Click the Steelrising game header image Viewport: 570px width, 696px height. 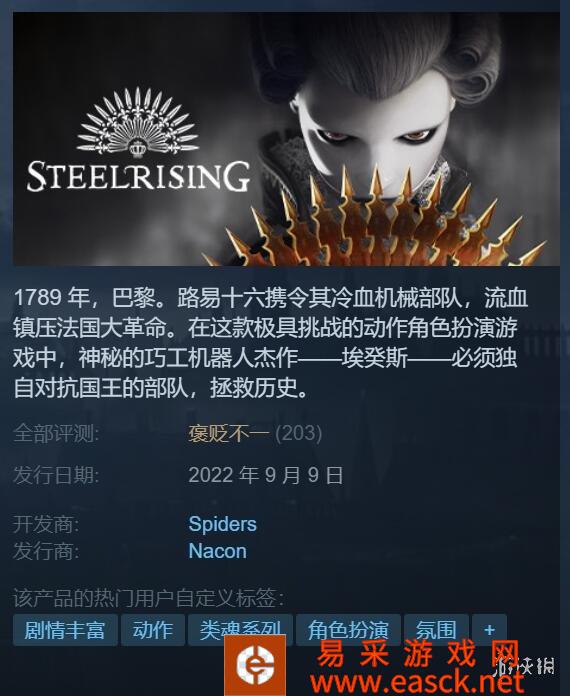[x=286, y=139]
